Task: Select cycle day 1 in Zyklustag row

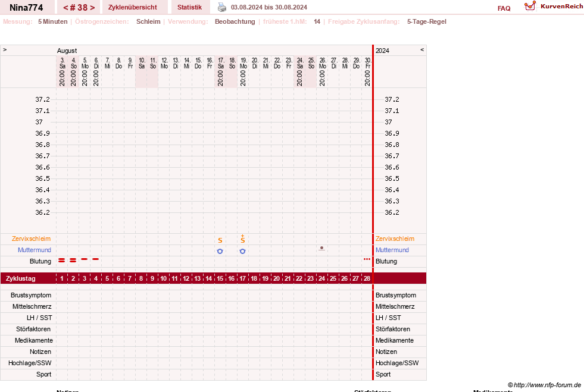Action: (62, 278)
